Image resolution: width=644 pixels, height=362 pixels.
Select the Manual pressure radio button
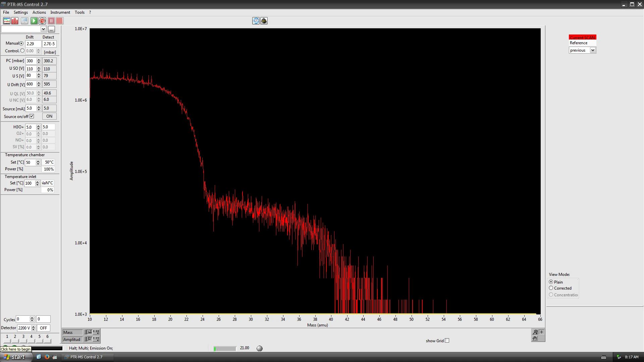click(x=21, y=44)
